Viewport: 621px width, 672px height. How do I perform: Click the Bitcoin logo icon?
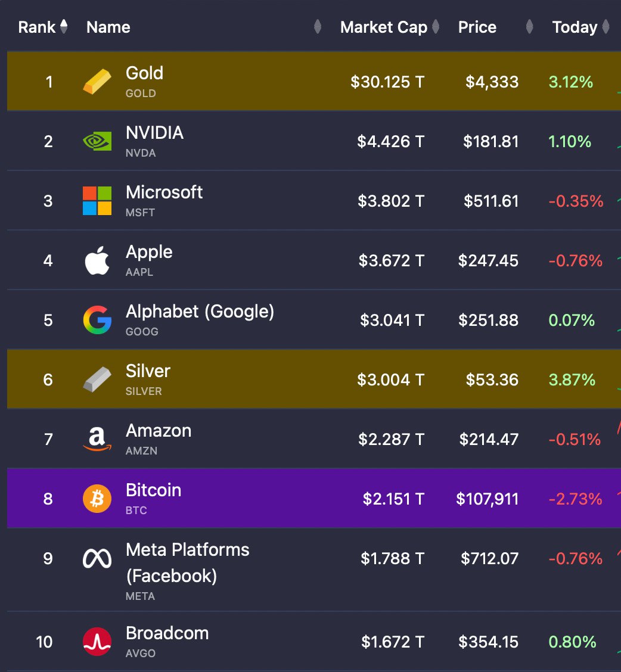[x=97, y=499]
